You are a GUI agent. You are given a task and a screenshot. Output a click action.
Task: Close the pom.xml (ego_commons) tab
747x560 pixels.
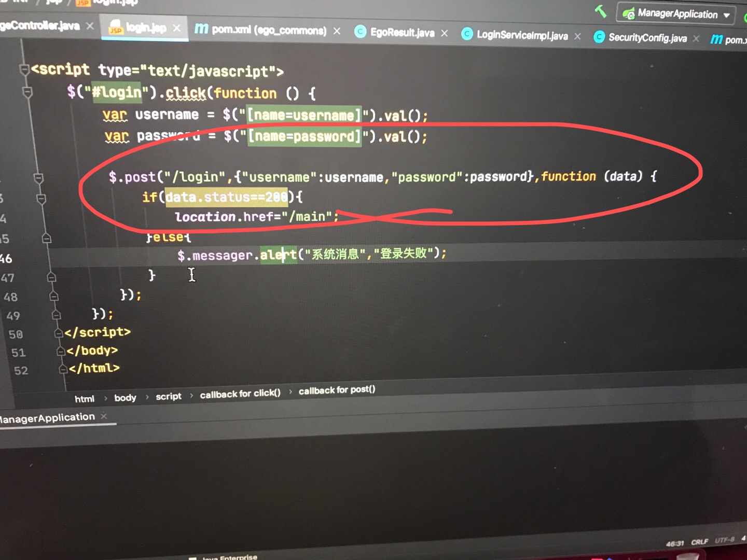click(x=337, y=31)
